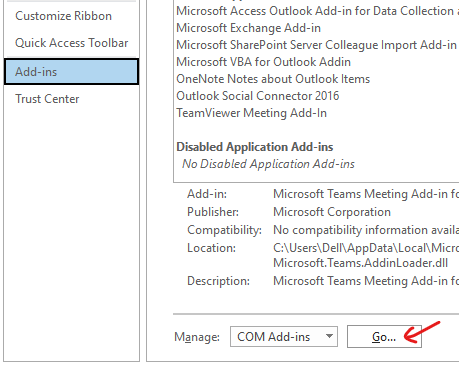This screenshot has height=369, width=459.
Task: Click No Disabled Application Add-ins text
Action: click(x=268, y=164)
